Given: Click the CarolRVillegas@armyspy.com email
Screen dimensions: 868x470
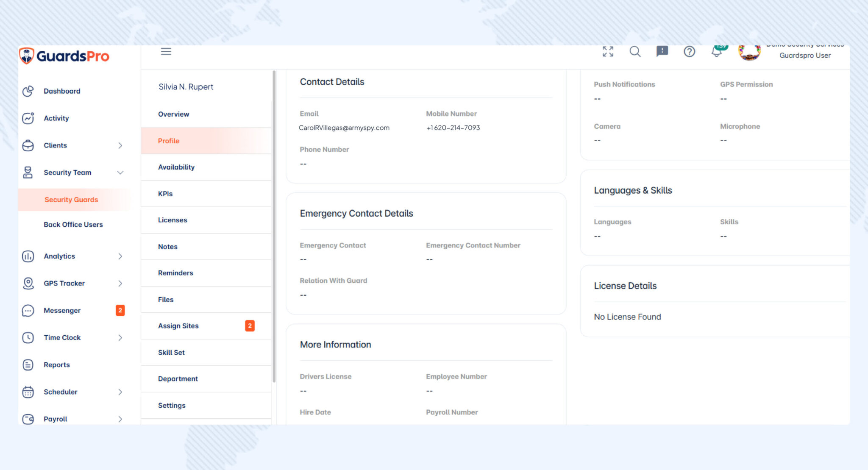Looking at the screenshot, I should 344,128.
